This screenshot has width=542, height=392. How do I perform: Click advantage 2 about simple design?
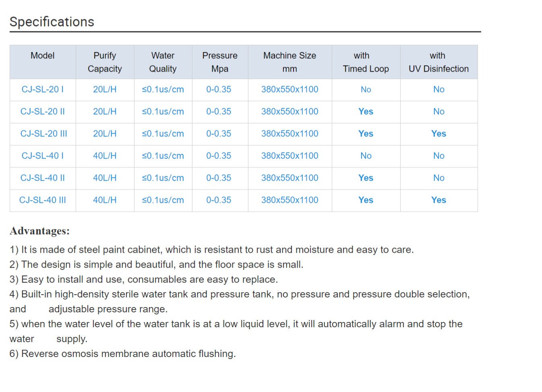[x=157, y=265]
